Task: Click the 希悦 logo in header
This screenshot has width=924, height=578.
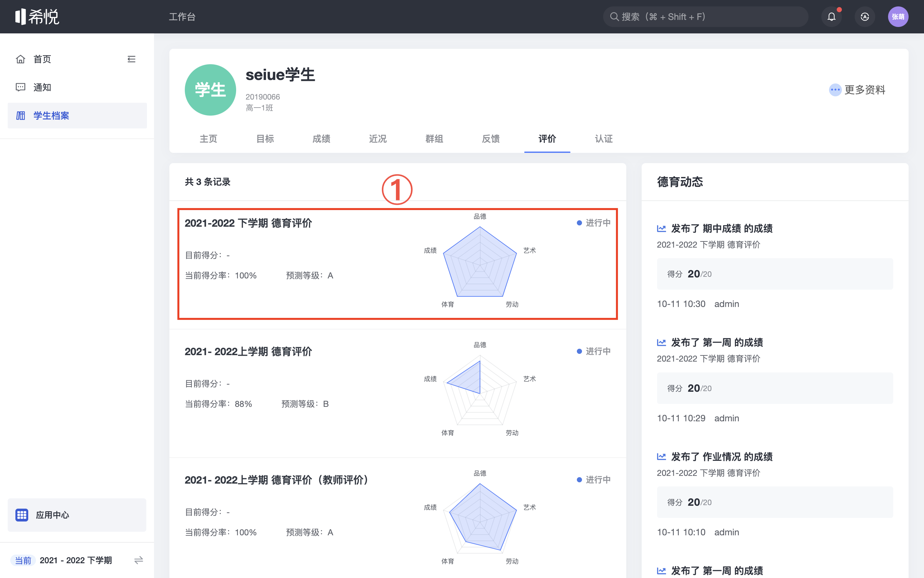Action: pyautogui.click(x=37, y=16)
